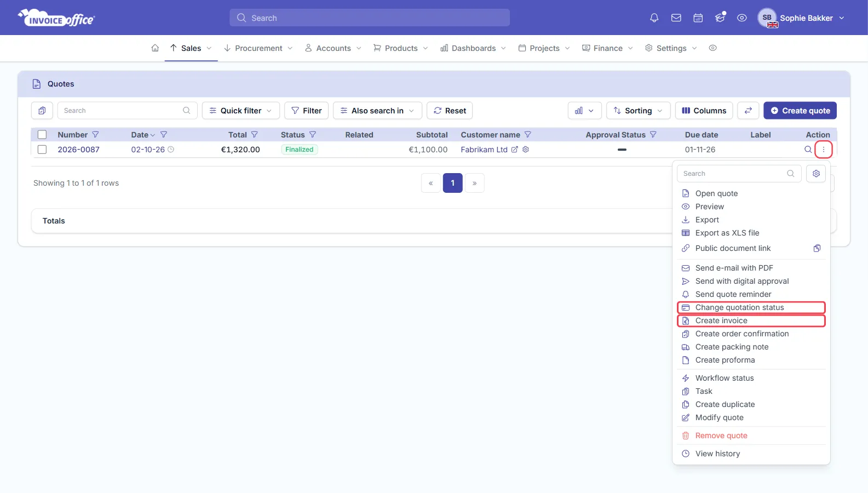Open the Fabrikam Ltd customer link
This screenshot has height=493, width=868.
(x=484, y=150)
